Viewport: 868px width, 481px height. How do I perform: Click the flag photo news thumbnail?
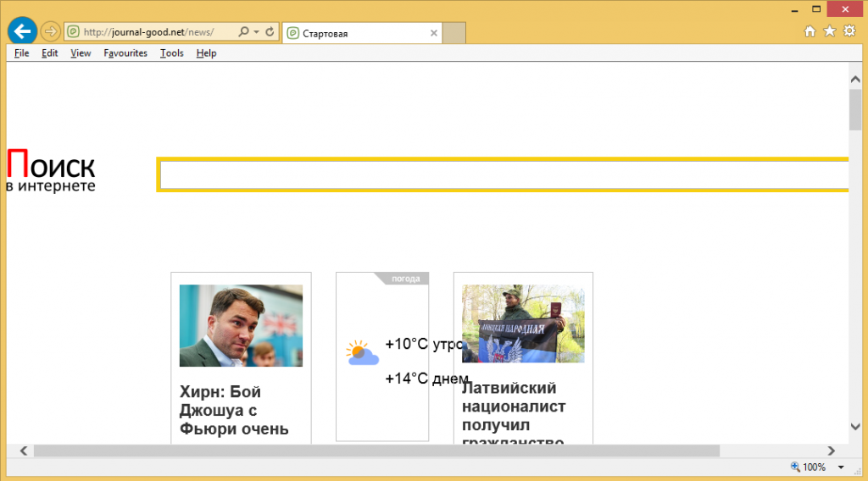523,324
